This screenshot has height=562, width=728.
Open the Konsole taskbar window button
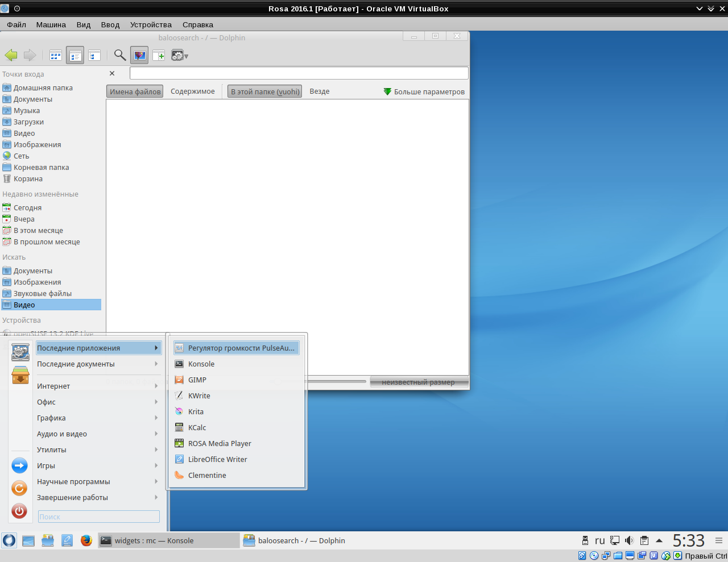click(x=169, y=540)
